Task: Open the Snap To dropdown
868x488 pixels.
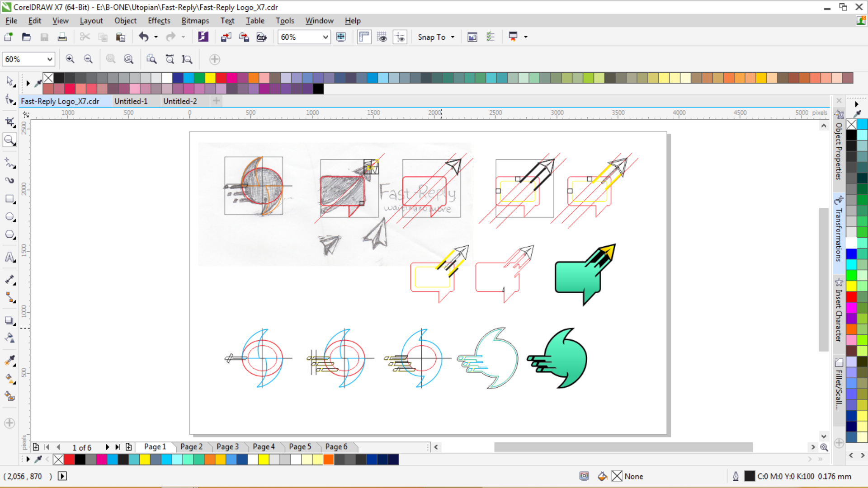Action: coord(436,37)
